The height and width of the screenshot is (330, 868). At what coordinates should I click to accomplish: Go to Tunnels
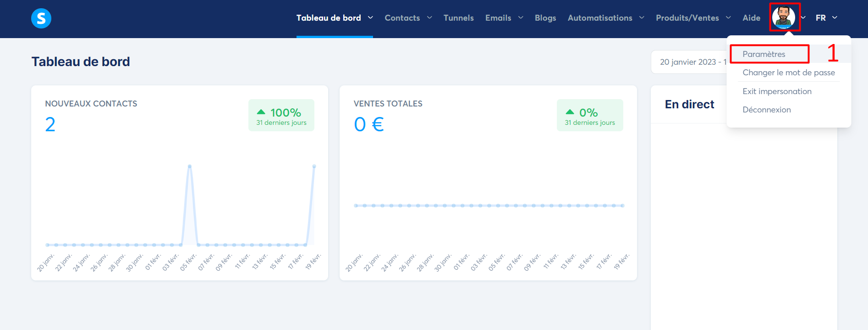(x=459, y=18)
